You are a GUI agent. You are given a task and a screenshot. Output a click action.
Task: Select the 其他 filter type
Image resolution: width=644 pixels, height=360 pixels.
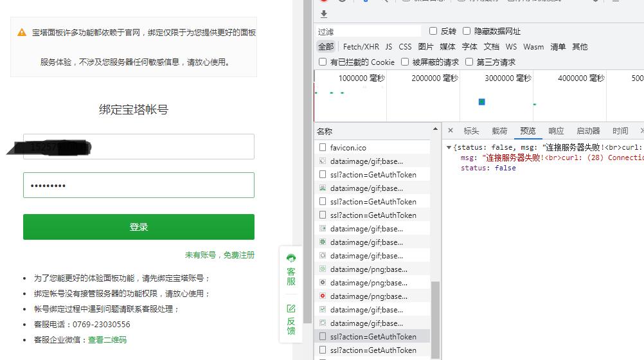point(580,47)
